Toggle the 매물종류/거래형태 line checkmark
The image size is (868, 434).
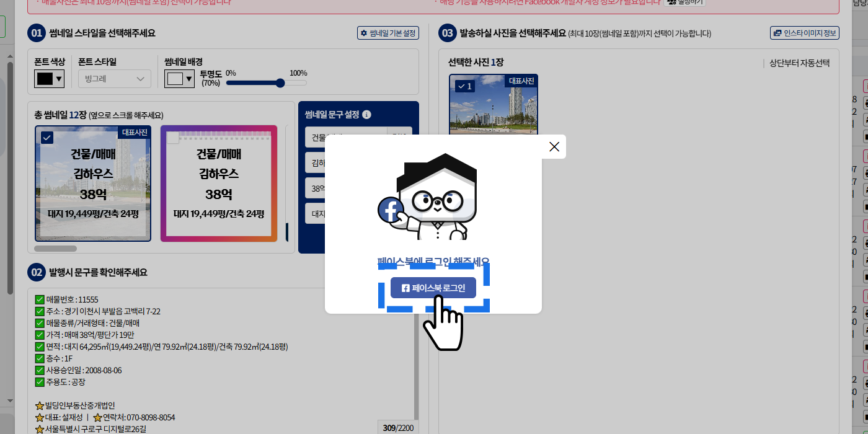point(40,323)
